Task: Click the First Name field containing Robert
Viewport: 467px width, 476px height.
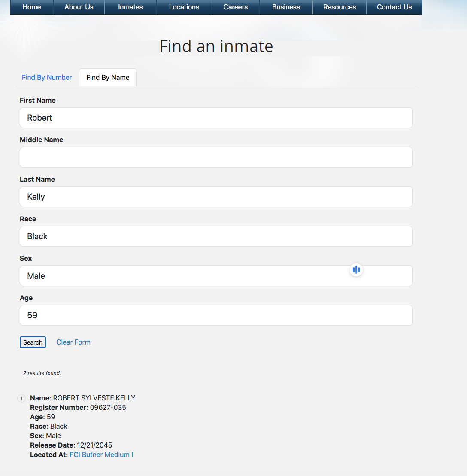Action: [x=216, y=118]
